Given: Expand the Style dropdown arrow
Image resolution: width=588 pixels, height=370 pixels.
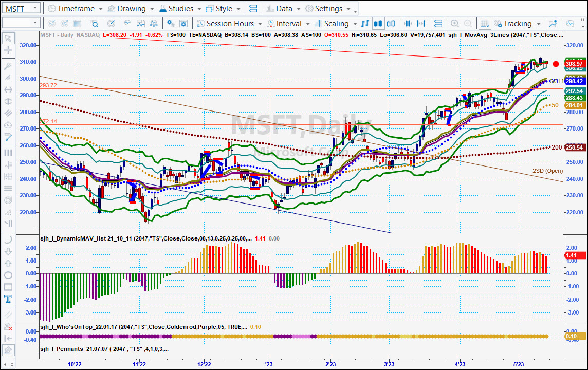Looking at the screenshot, I should pyautogui.click(x=238, y=9).
